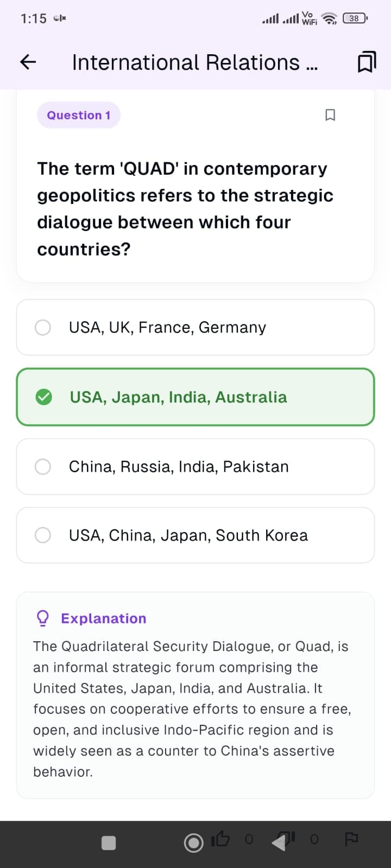
Task: Report the question using the flag icon
Action: coord(351,839)
